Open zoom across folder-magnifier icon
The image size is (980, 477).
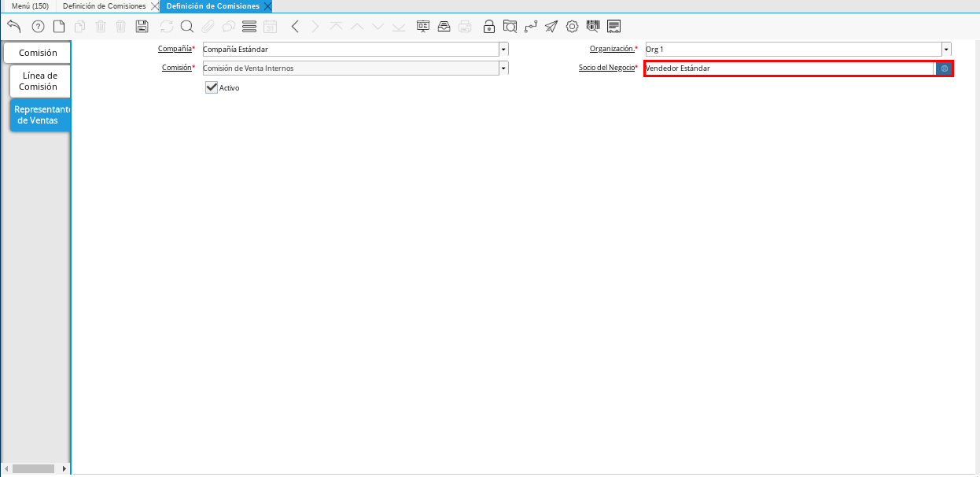pos(510,26)
